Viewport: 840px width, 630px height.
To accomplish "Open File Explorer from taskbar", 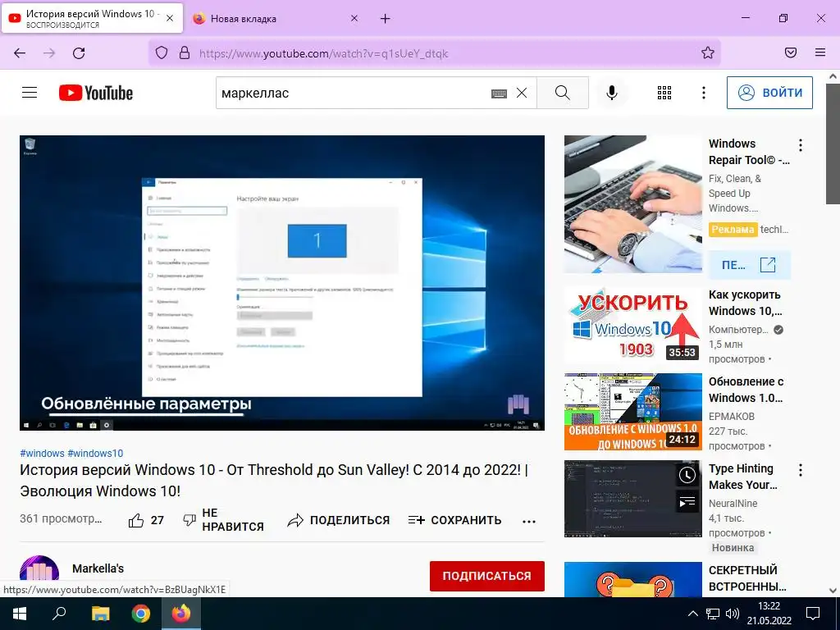I will 100,614.
